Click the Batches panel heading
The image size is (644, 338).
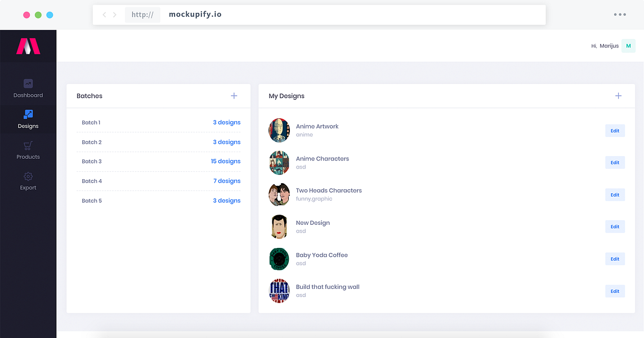point(89,96)
